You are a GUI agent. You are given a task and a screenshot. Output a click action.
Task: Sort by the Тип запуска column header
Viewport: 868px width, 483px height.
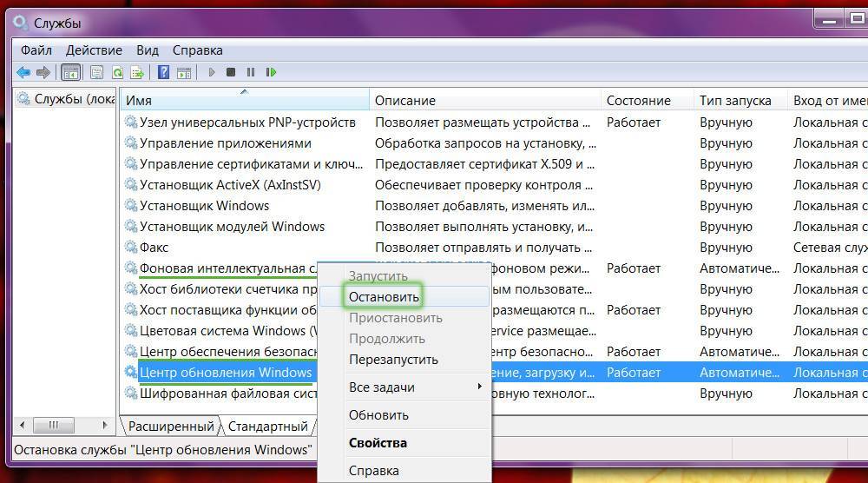pyautogui.click(x=734, y=101)
